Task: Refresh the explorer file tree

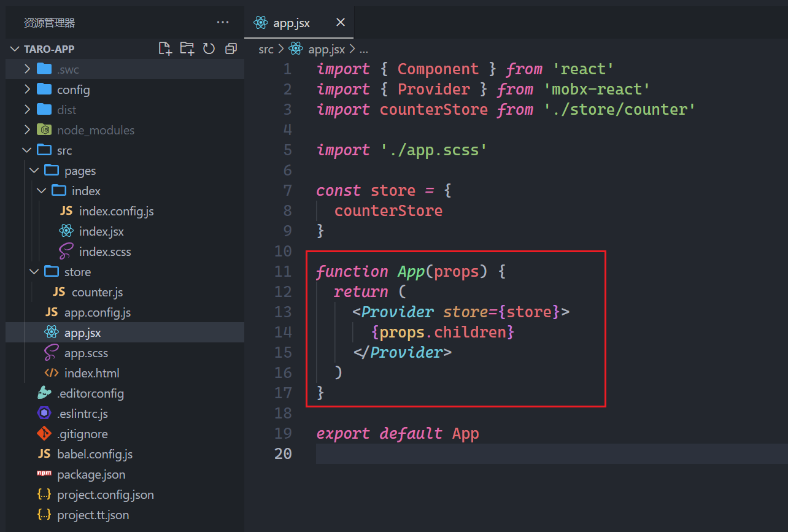Action: pos(209,49)
